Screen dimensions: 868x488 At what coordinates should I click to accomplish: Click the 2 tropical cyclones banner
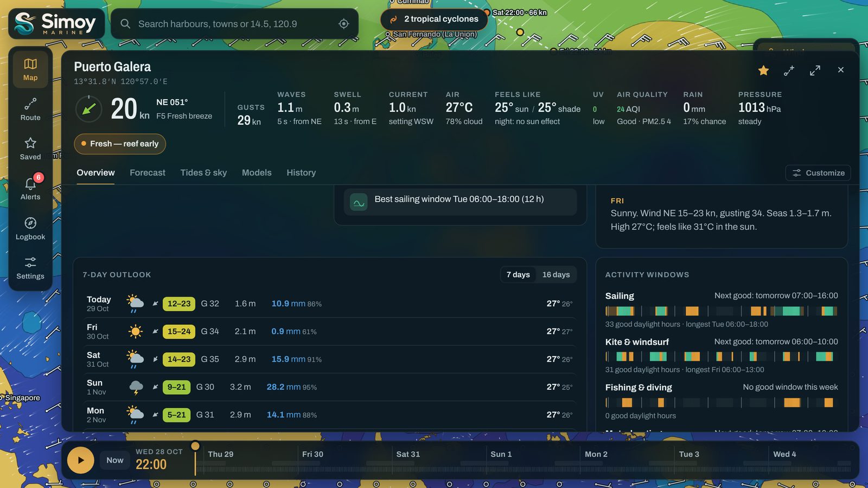click(x=434, y=19)
